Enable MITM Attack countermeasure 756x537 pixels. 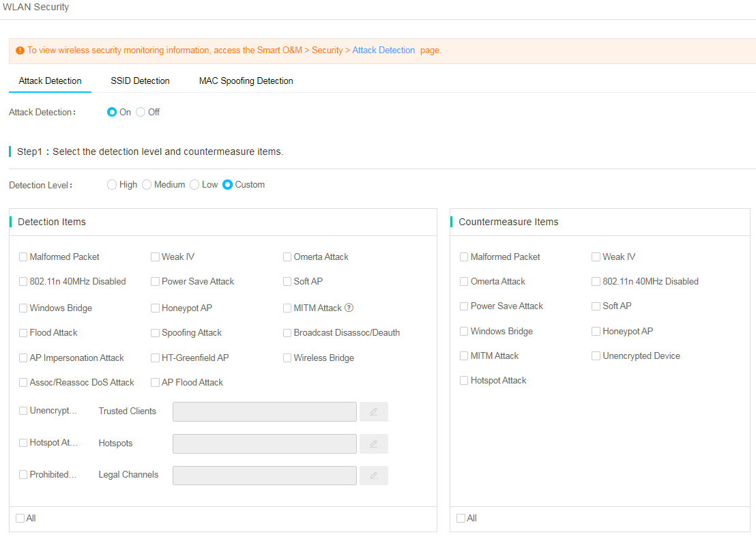click(x=464, y=355)
